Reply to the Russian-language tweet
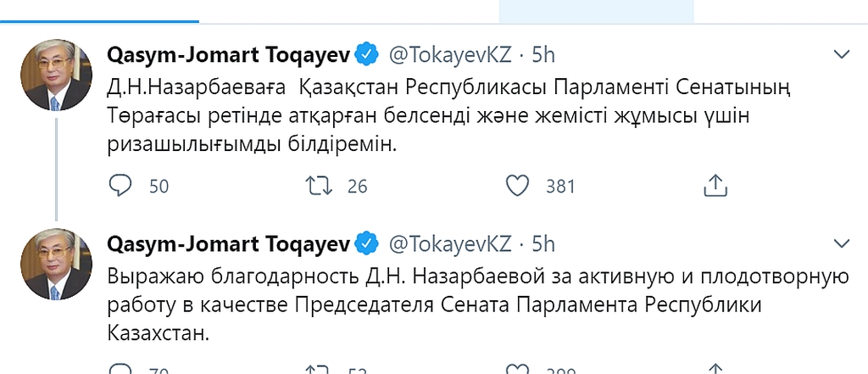This screenshot has width=868, height=374. pyautogui.click(x=122, y=370)
